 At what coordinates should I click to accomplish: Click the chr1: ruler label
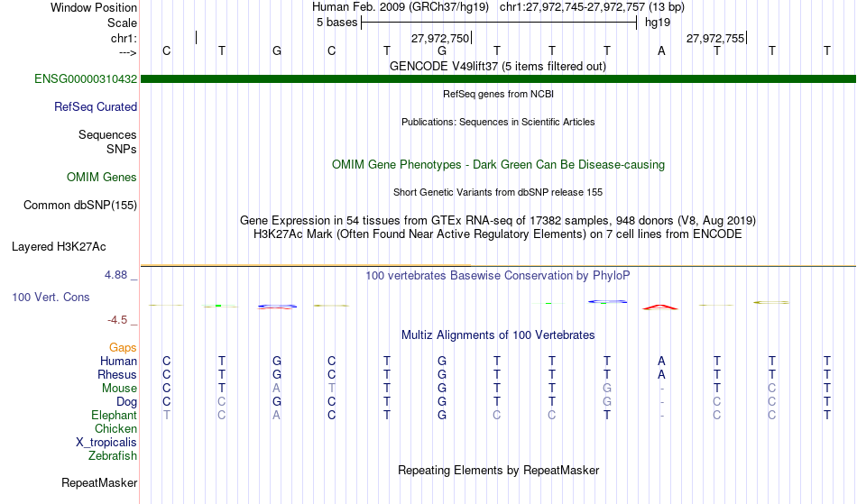[124, 38]
